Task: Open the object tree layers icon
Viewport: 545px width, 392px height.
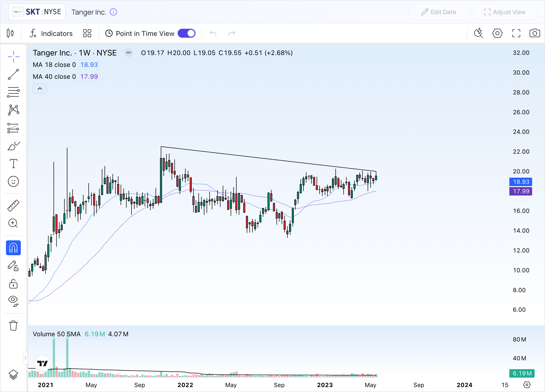Action: click(x=13, y=374)
